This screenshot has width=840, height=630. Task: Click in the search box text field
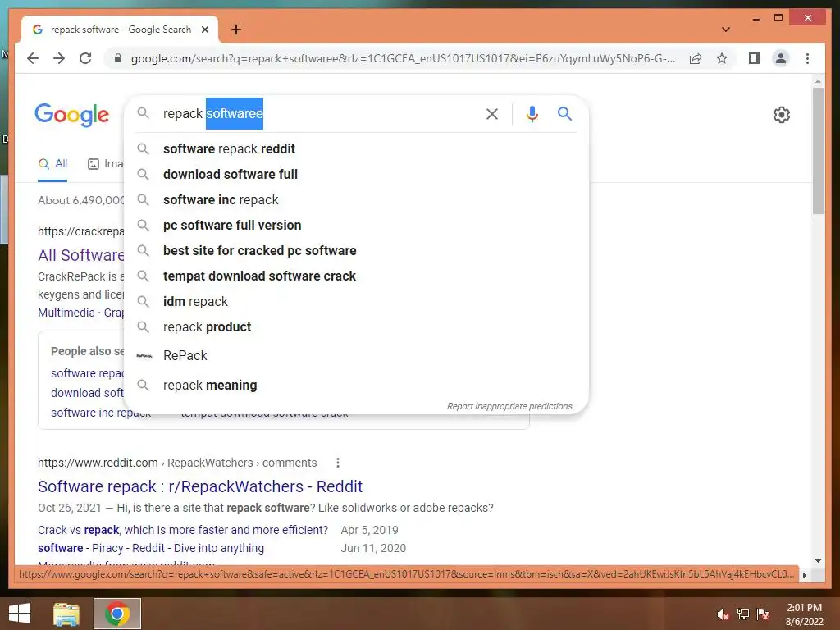pyautogui.click(x=319, y=113)
